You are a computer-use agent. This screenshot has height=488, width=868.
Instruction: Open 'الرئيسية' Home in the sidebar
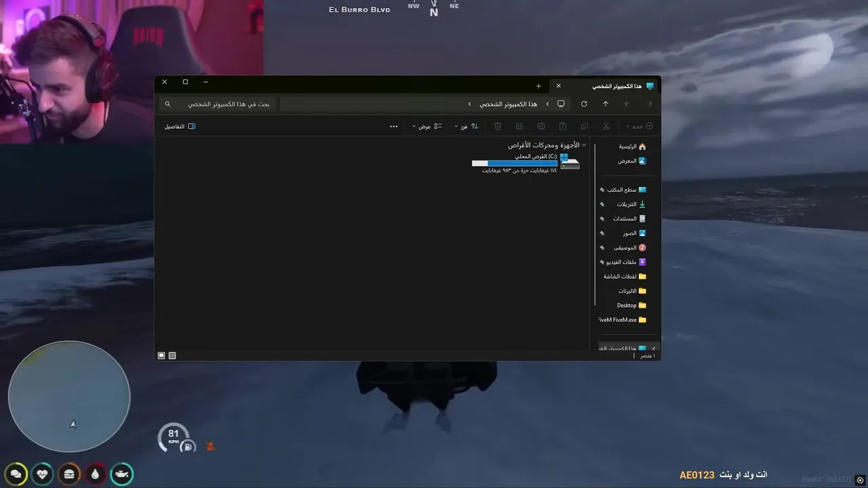(x=632, y=146)
